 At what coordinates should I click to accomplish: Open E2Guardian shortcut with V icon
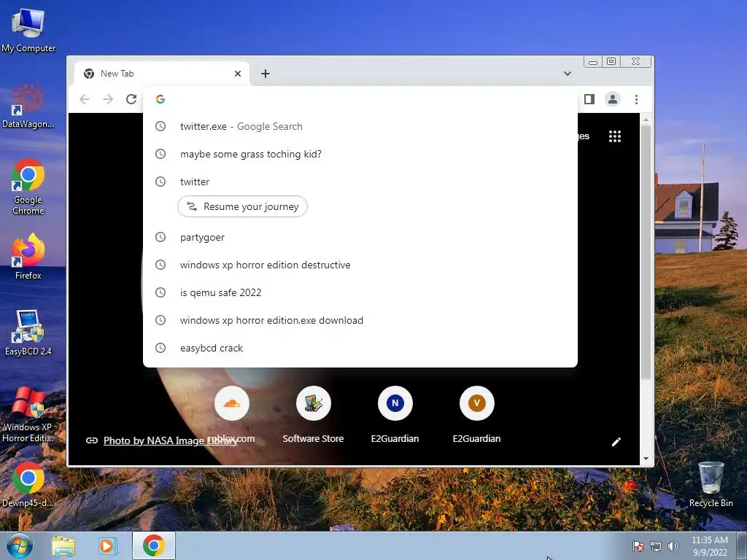point(476,413)
